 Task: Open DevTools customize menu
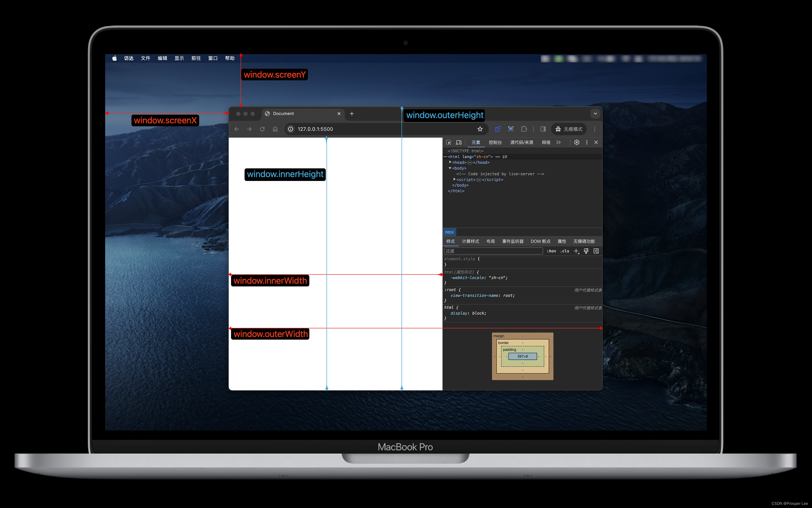tap(587, 142)
